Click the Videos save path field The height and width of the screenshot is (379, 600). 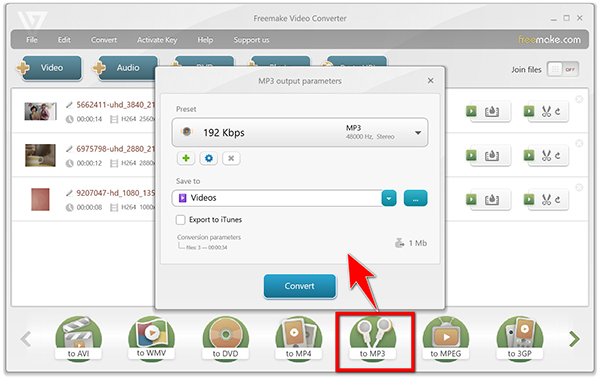pyautogui.click(x=277, y=198)
